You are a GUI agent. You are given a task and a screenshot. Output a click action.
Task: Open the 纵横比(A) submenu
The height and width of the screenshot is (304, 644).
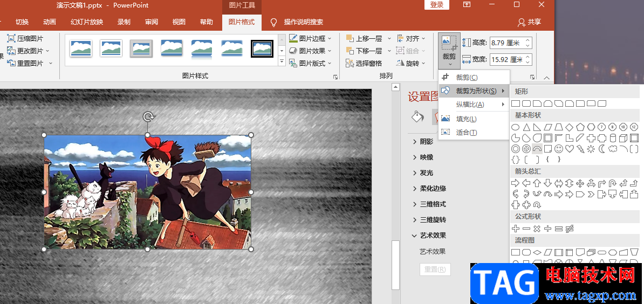coord(474,104)
